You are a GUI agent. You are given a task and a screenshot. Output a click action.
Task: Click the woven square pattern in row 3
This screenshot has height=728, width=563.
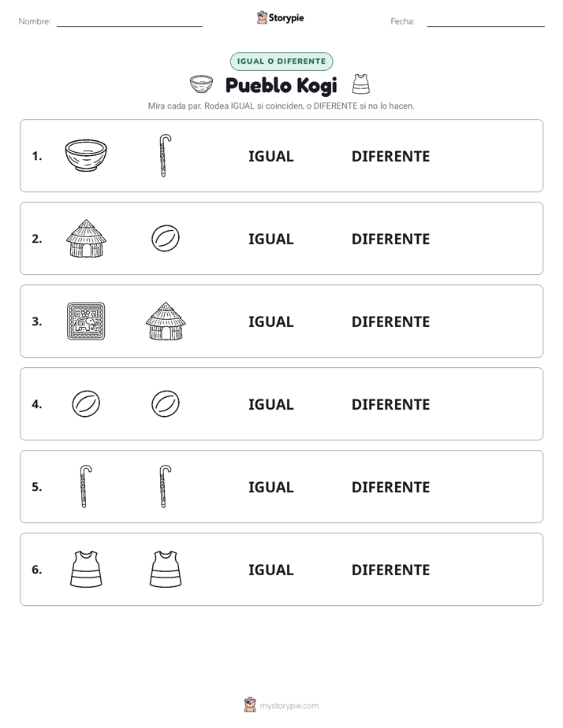[x=86, y=321]
